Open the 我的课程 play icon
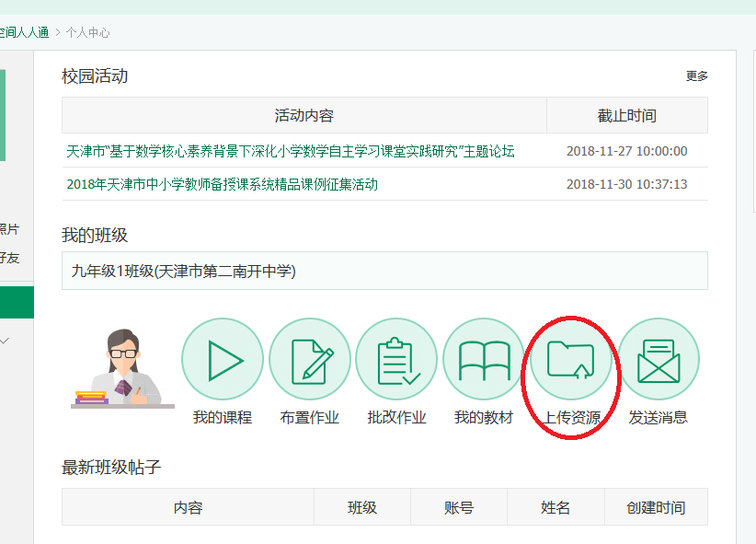The image size is (756, 544). click(x=223, y=359)
